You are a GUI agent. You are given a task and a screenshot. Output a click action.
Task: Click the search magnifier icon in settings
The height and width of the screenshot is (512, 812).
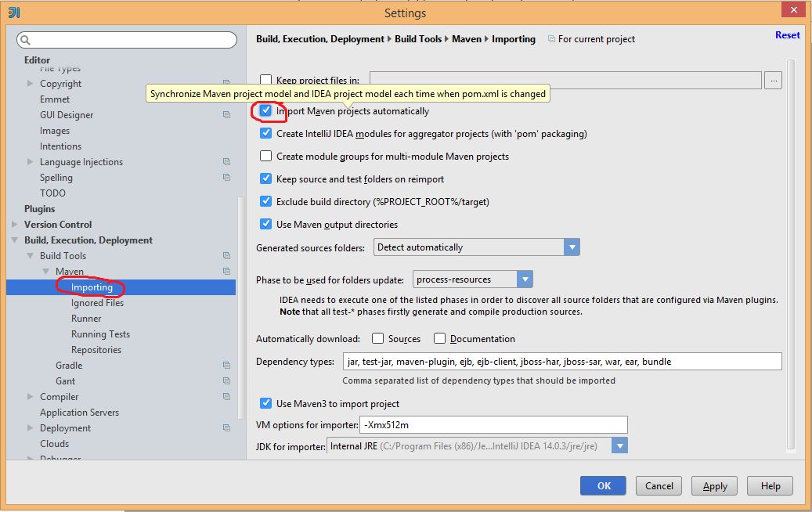coord(25,40)
